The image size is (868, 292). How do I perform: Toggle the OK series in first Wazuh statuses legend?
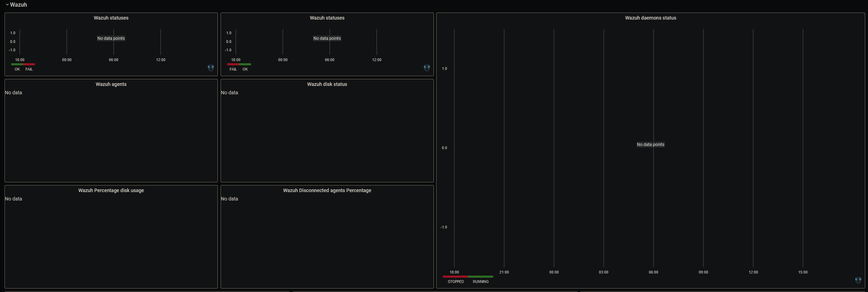(17, 69)
